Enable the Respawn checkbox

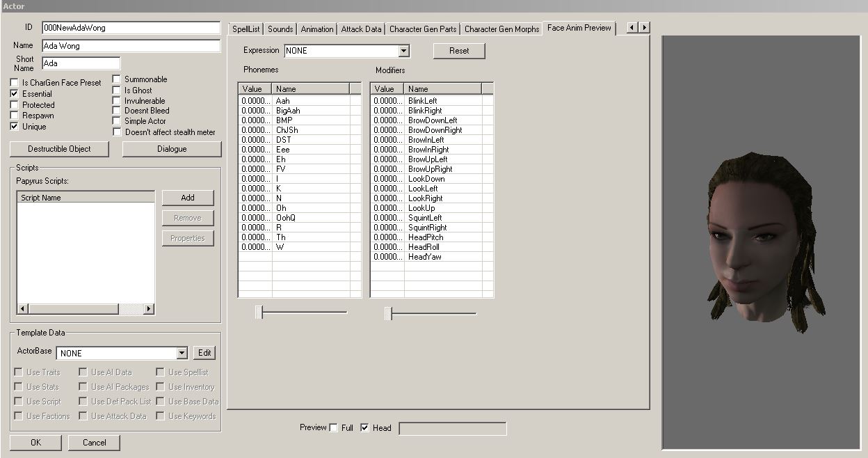point(14,116)
